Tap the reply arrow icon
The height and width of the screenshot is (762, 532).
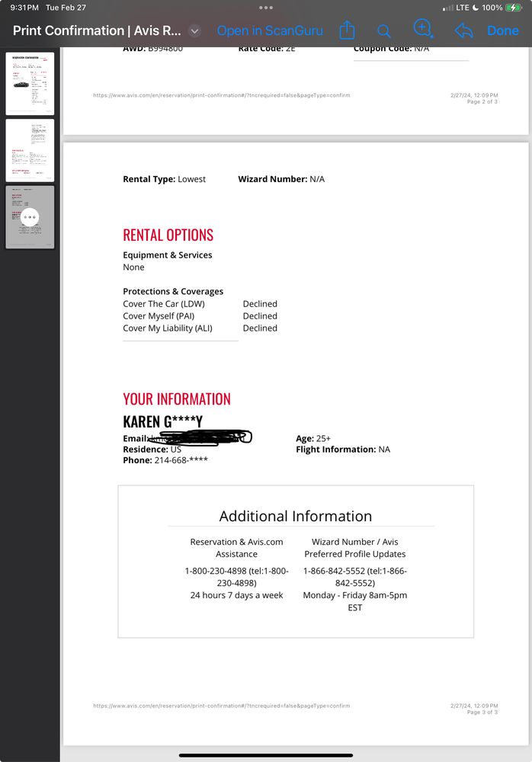pyautogui.click(x=464, y=30)
